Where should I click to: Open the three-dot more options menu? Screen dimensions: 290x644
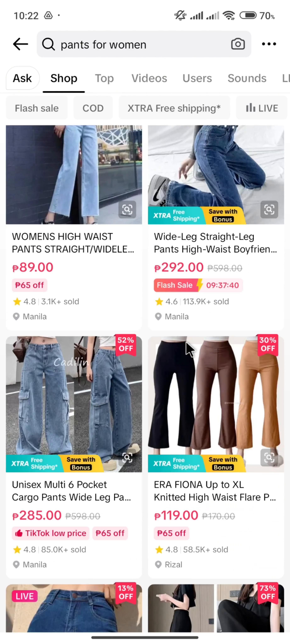tap(269, 44)
